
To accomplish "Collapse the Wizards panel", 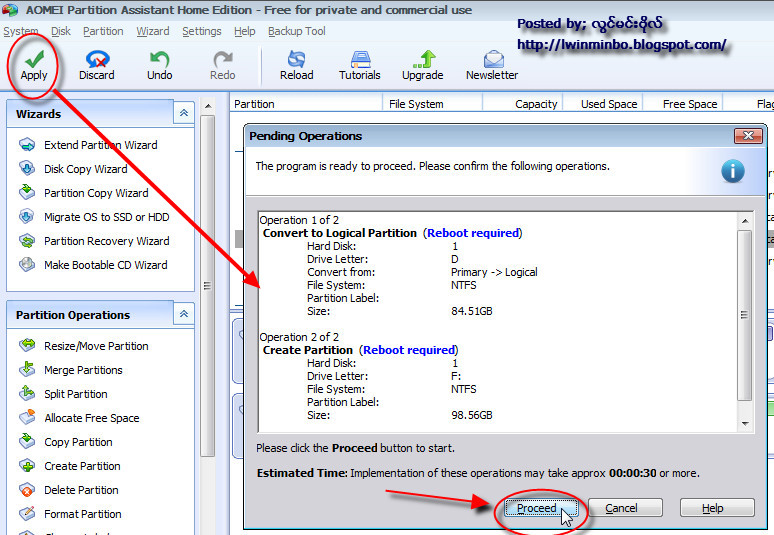I will 184,113.
